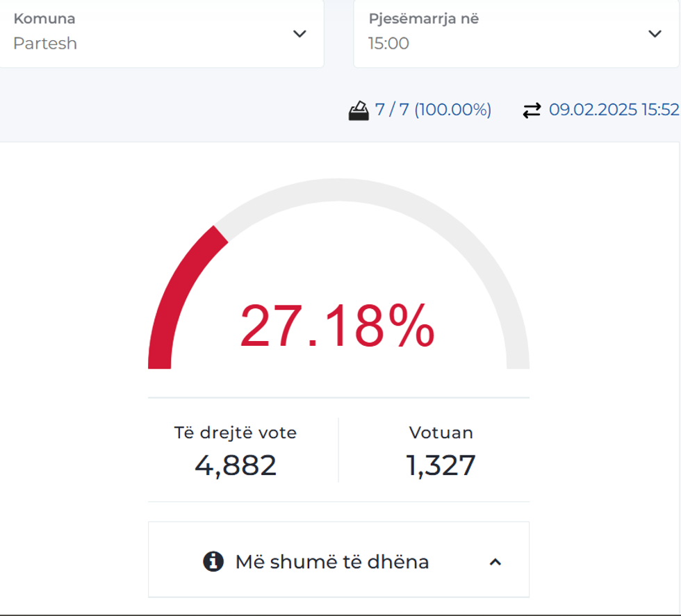Image resolution: width=681 pixels, height=616 pixels.
Task: Click the 7 / 7 (100.00%) counted link
Action: (x=433, y=110)
